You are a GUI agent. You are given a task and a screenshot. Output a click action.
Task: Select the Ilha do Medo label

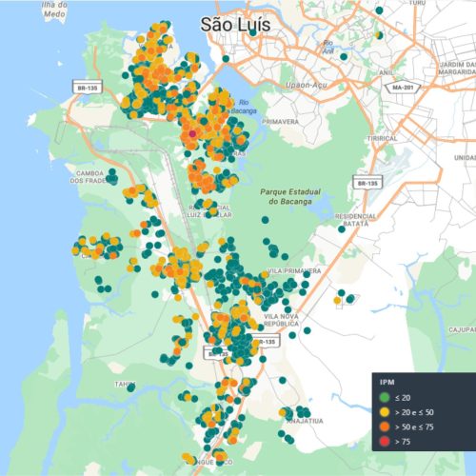pos(54,10)
